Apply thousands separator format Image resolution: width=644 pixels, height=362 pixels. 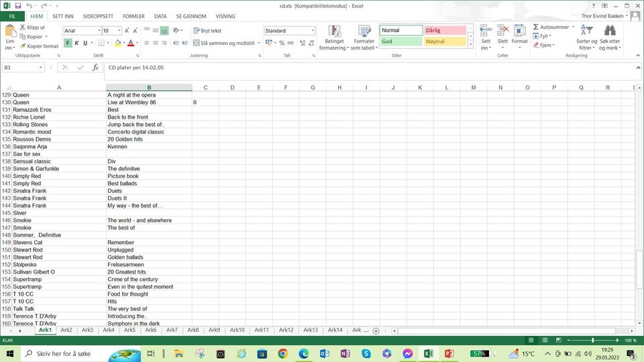point(290,43)
